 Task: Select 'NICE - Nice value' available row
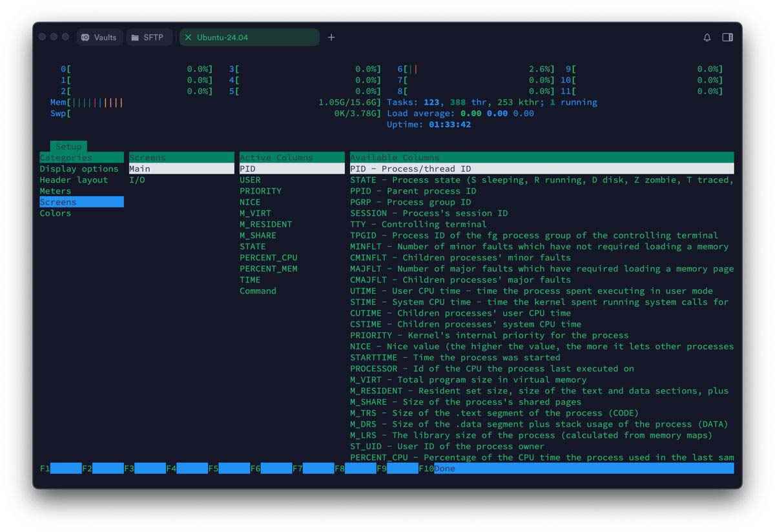[x=542, y=346]
